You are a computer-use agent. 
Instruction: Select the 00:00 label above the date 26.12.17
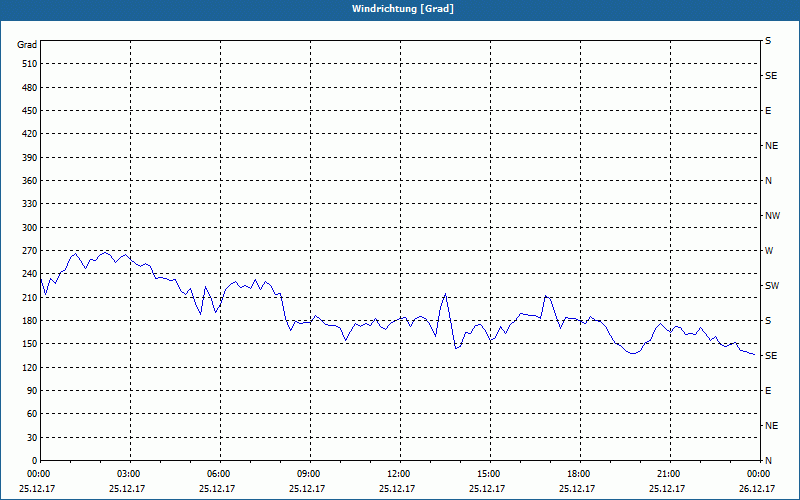point(759,474)
